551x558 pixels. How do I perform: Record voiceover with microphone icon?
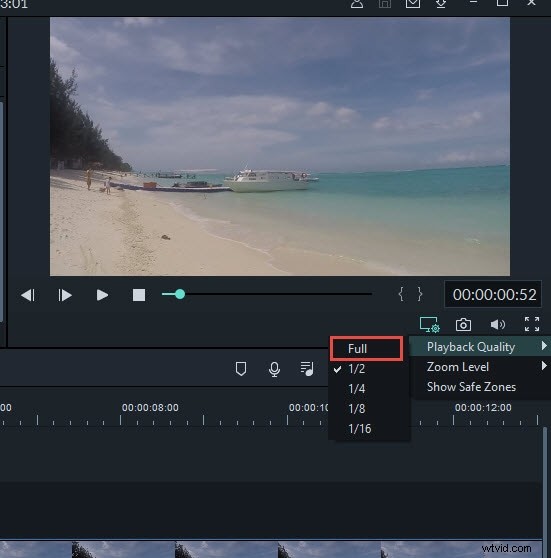(x=274, y=369)
